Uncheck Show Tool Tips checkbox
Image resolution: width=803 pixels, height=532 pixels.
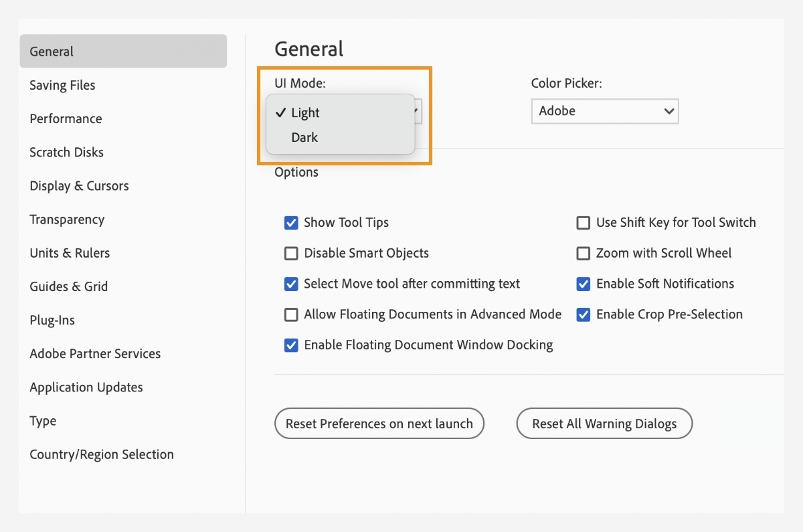(291, 223)
